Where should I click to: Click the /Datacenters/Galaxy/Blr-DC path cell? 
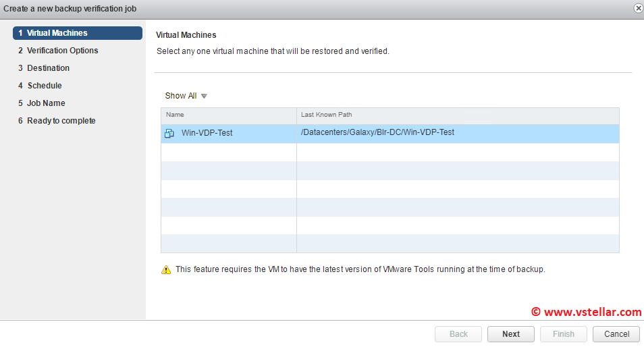[x=377, y=132]
